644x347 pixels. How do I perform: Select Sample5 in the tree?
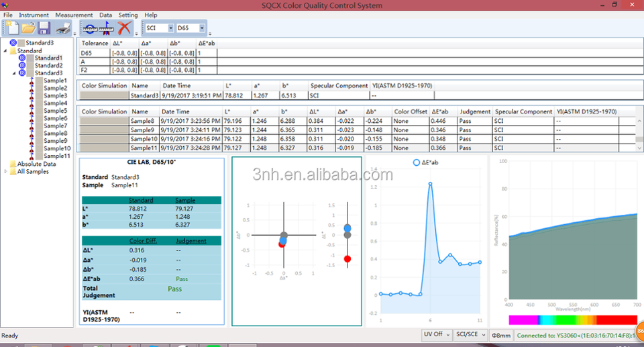pyautogui.click(x=55, y=111)
